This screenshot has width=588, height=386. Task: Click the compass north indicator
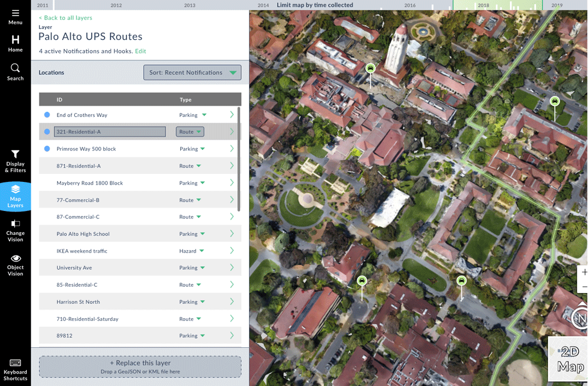580,318
